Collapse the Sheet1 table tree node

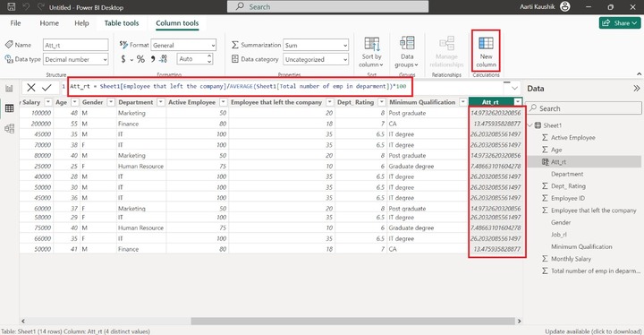(530, 125)
